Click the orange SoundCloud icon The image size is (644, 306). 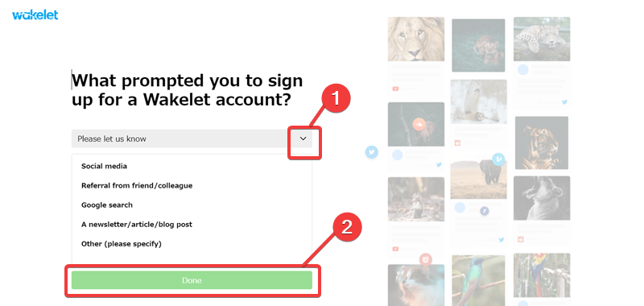point(419,124)
